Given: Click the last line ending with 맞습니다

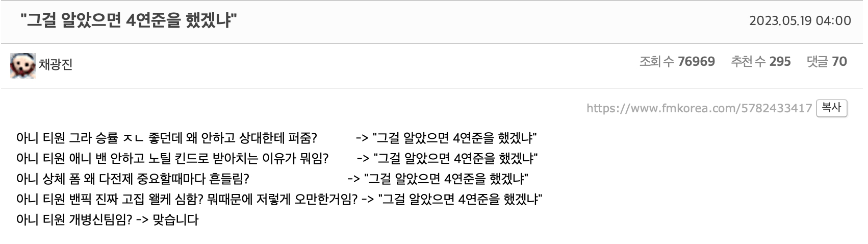Looking at the screenshot, I should coord(107,219).
